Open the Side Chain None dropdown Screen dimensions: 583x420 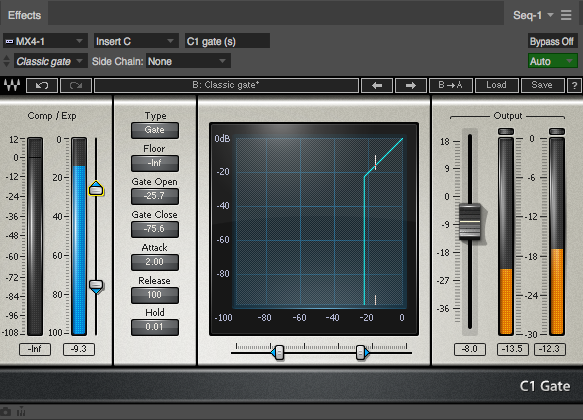(x=189, y=61)
